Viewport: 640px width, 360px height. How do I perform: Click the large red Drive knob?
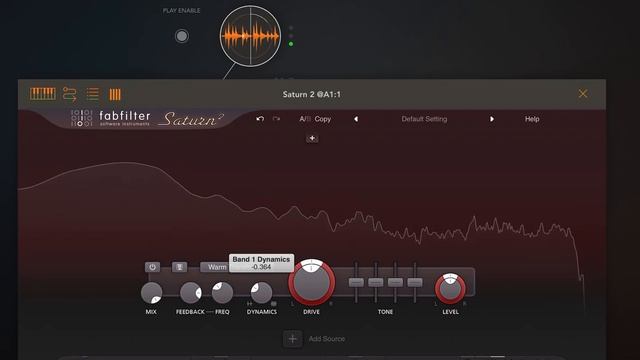click(311, 282)
